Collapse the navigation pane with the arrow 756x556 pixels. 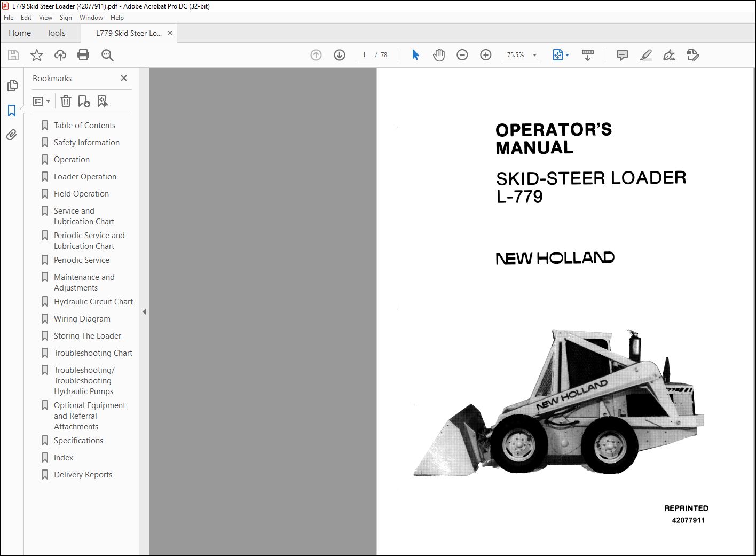pyautogui.click(x=144, y=312)
